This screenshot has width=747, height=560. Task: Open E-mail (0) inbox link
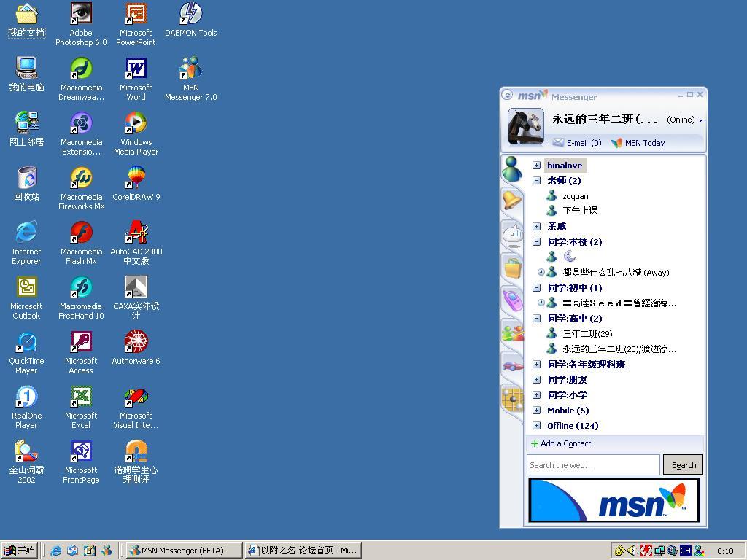(x=577, y=143)
